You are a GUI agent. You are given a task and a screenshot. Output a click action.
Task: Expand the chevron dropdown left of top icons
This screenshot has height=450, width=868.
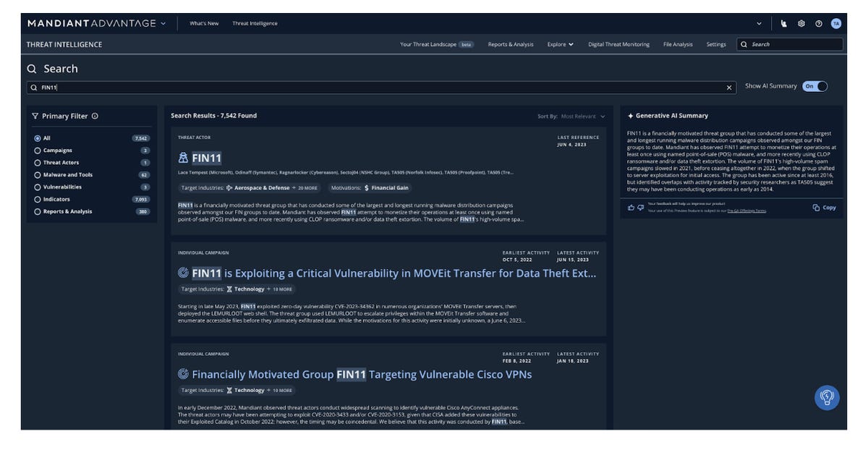(x=759, y=23)
